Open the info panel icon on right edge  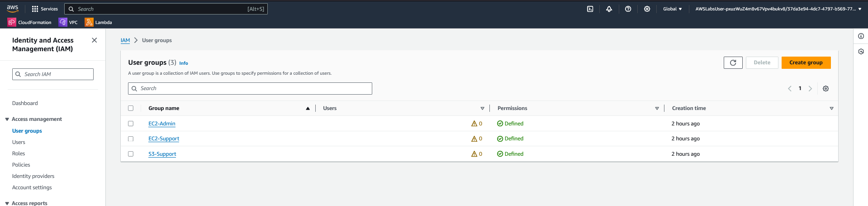[861, 36]
